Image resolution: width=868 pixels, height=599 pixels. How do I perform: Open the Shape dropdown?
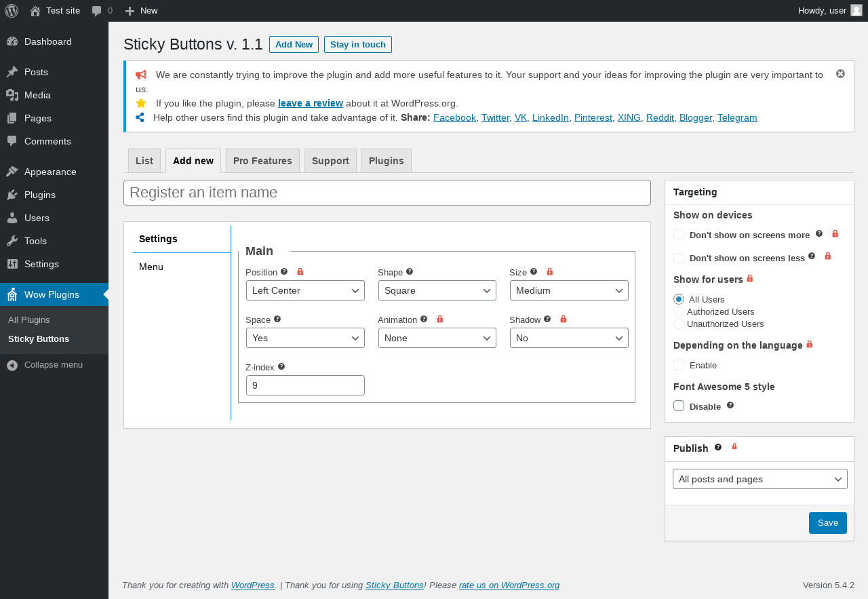point(437,290)
